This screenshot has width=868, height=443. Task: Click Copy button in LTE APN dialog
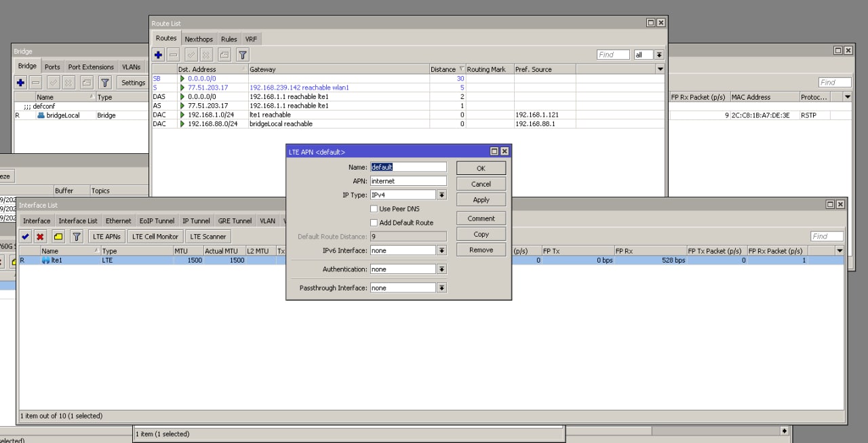click(x=481, y=234)
